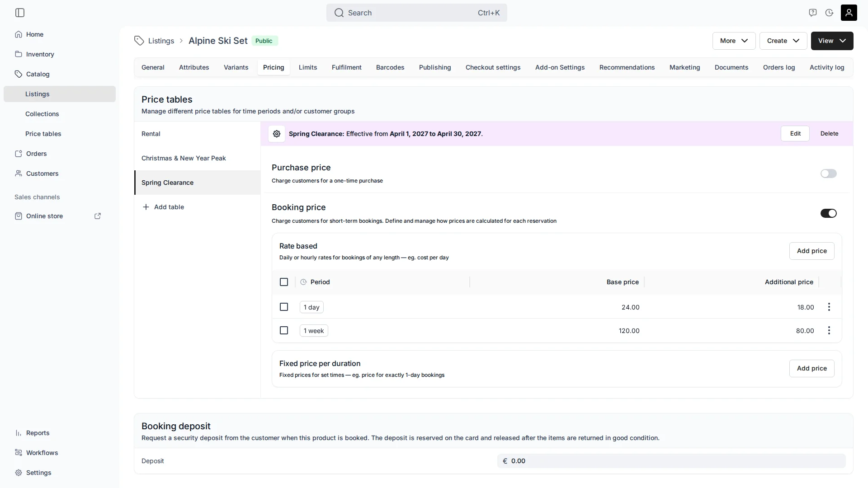Click the Deposit amount field
The width and height of the screenshot is (868, 488).
coord(671,461)
